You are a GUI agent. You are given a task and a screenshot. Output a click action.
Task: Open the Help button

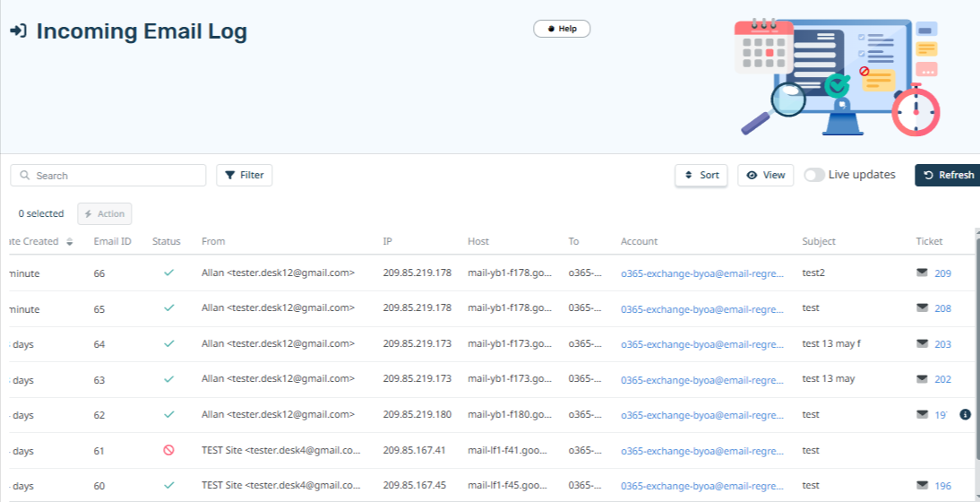tap(562, 29)
